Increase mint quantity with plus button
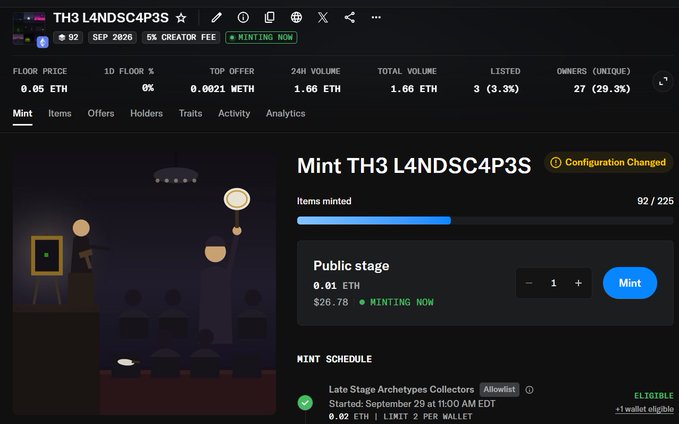679x424 pixels. pyautogui.click(x=579, y=283)
